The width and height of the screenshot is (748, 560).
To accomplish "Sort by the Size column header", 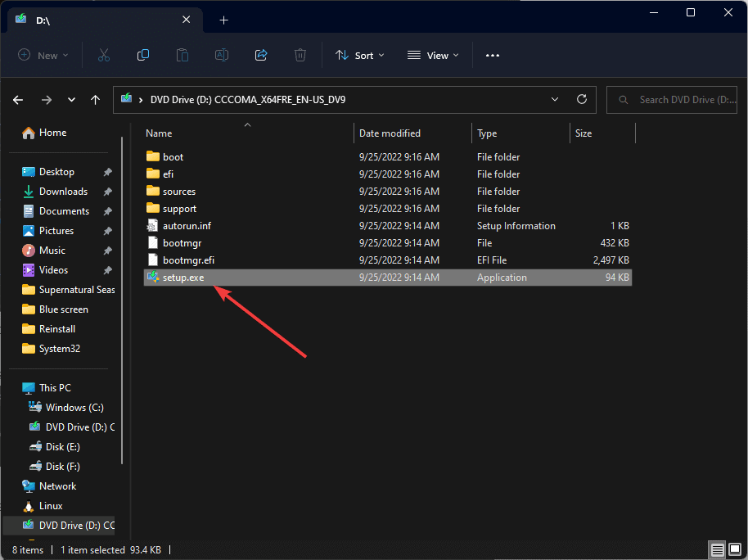I will 584,133.
